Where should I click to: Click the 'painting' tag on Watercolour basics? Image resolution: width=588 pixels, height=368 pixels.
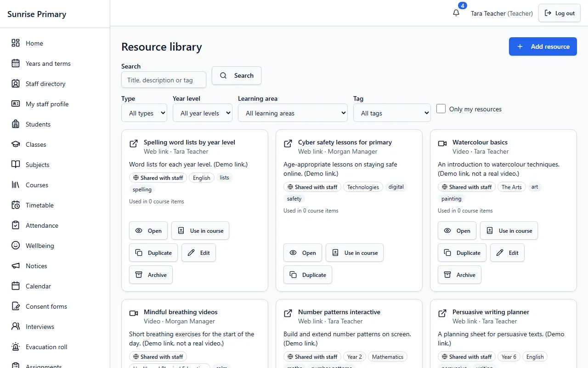tap(452, 199)
